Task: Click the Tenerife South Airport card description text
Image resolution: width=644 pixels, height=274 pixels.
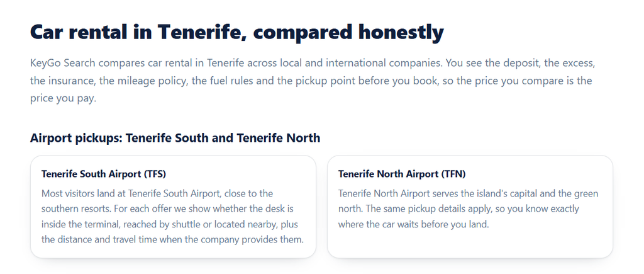Action: click(x=172, y=217)
